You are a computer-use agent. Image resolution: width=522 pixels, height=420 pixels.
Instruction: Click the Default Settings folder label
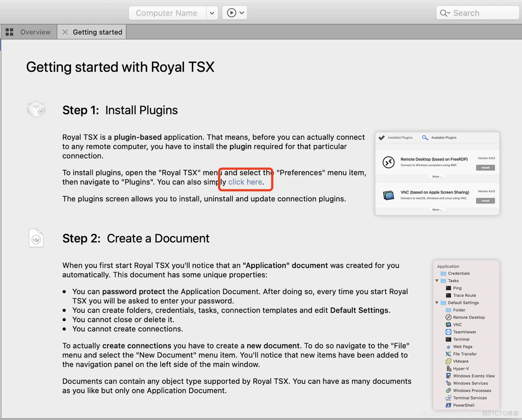pyautogui.click(x=463, y=303)
